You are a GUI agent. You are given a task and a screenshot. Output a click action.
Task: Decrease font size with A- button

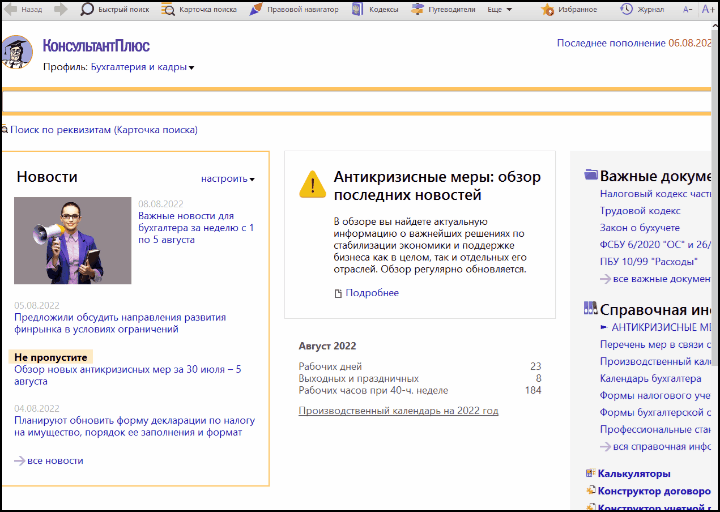687,9
